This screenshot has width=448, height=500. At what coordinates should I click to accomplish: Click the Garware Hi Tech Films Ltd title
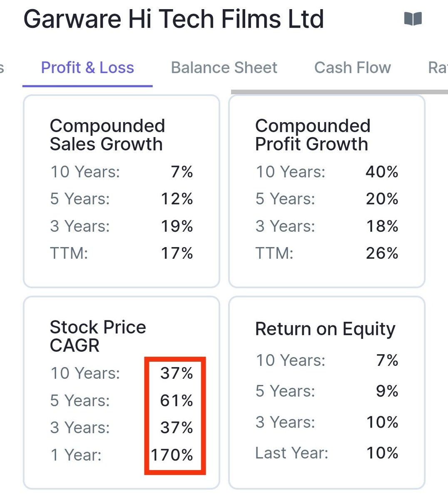(x=173, y=19)
